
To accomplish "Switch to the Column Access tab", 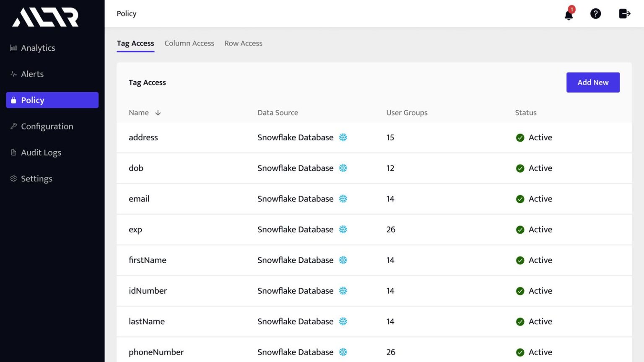I will 189,43.
